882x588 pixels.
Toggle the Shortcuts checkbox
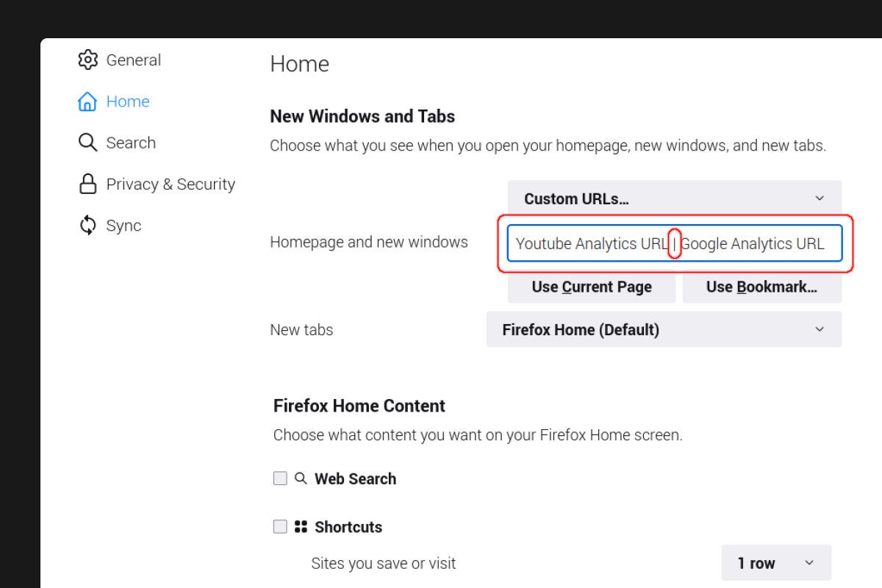[280, 527]
